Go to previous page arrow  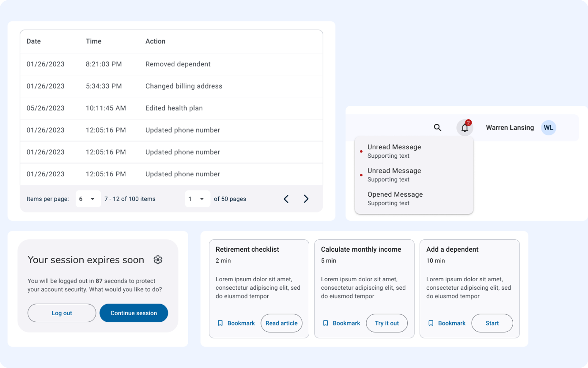(286, 199)
